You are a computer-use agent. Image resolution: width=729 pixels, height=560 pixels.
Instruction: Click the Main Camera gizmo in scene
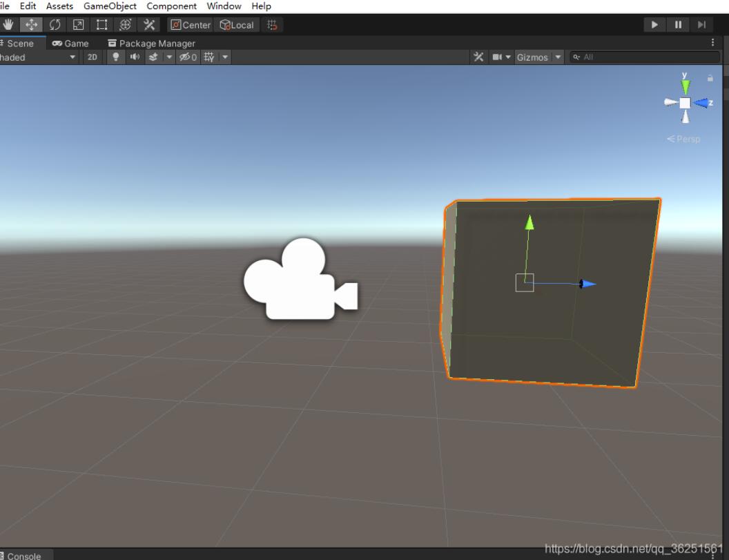[x=301, y=279]
